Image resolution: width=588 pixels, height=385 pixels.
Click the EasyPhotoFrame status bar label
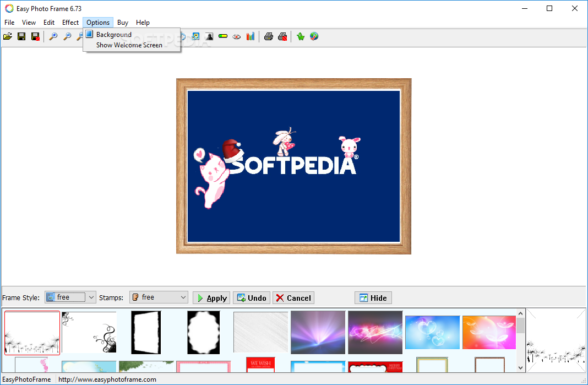[26, 379]
